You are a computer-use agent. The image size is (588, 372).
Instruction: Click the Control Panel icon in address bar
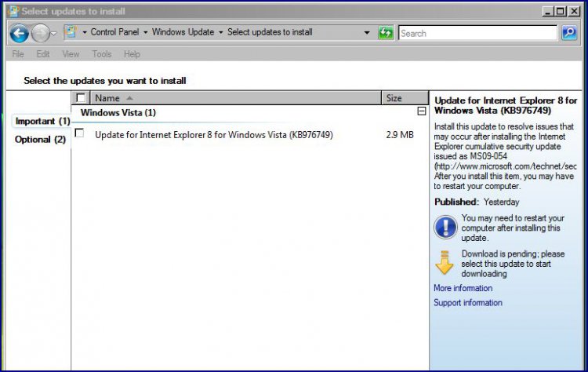point(71,32)
